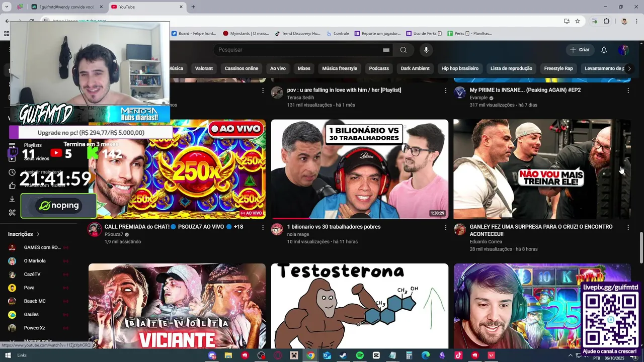Screen dimensions: 644x362
Task: Click the YouTube search magnifier button
Action: click(x=403, y=50)
